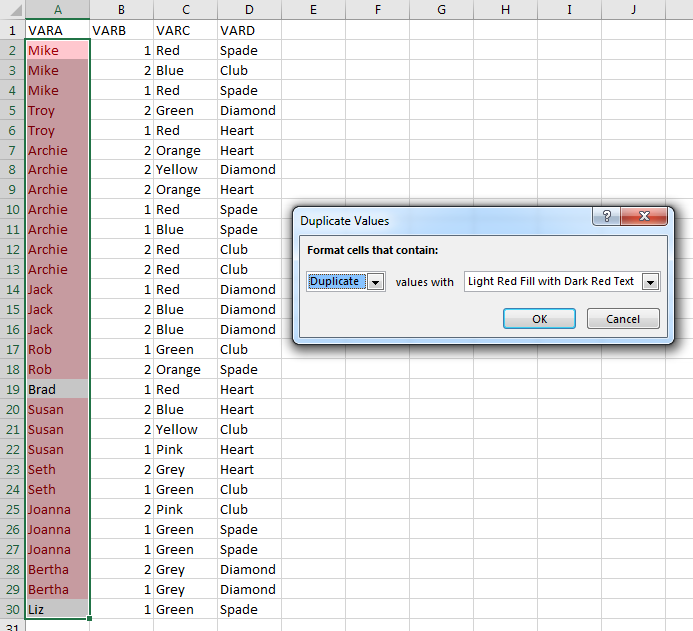Click the help question mark in Duplicate Values dialog
The height and width of the screenshot is (631, 693).
pyautogui.click(x=606, y=216)
